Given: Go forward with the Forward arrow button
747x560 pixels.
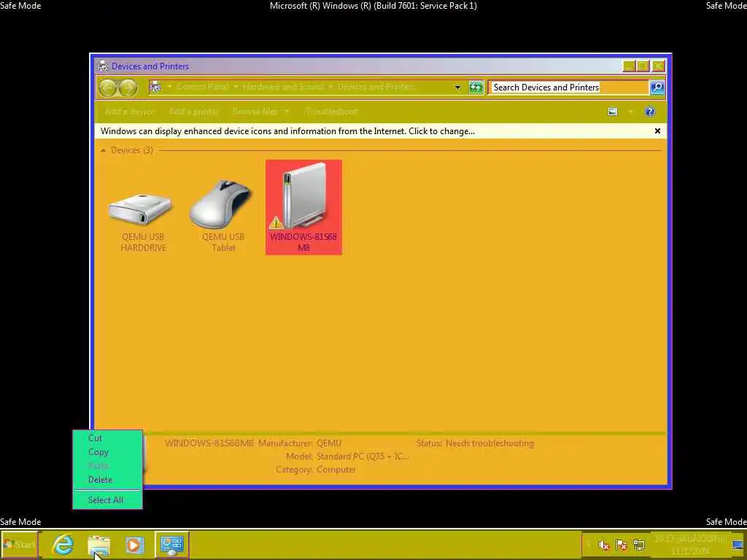Looking at the screenshot, I should pos(128,87).
